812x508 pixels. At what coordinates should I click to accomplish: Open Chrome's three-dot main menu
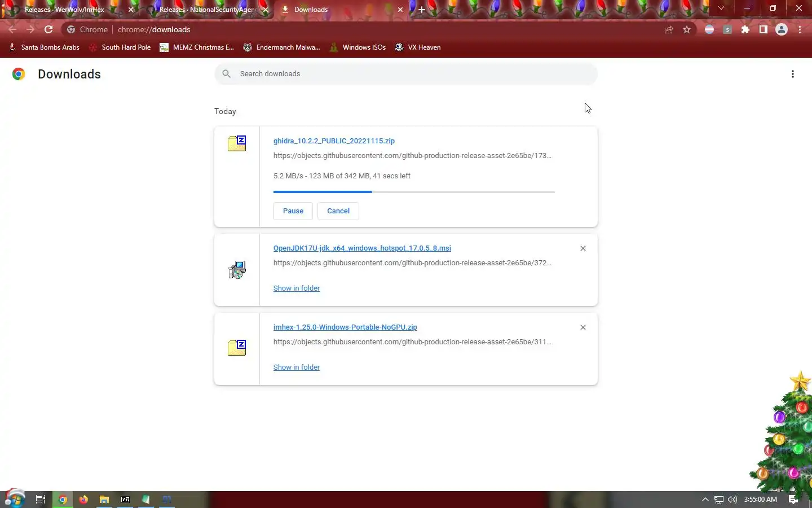(800, 30)
